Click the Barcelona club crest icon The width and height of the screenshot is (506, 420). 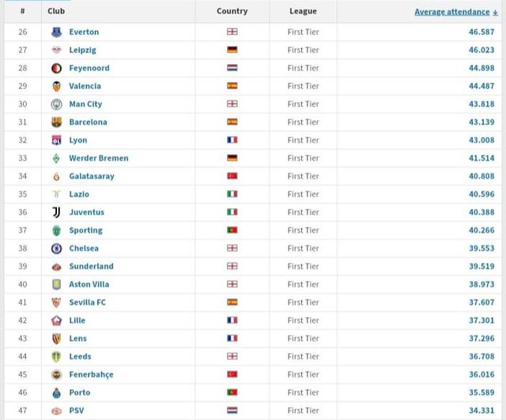click(x=56, y=122)
